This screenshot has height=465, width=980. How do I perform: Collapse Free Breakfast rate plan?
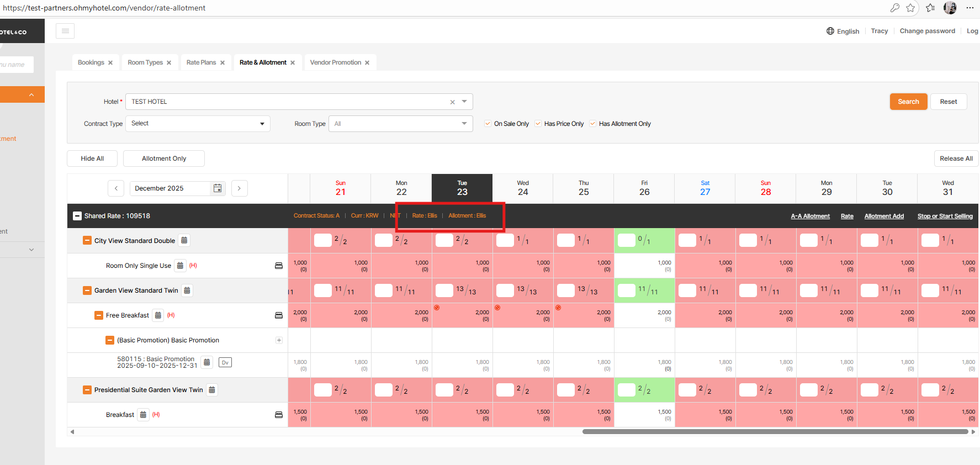point(98,315)
